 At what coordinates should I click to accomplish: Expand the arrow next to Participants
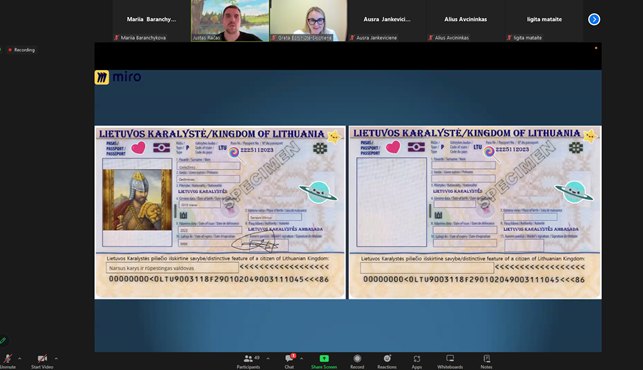point(268,358)
